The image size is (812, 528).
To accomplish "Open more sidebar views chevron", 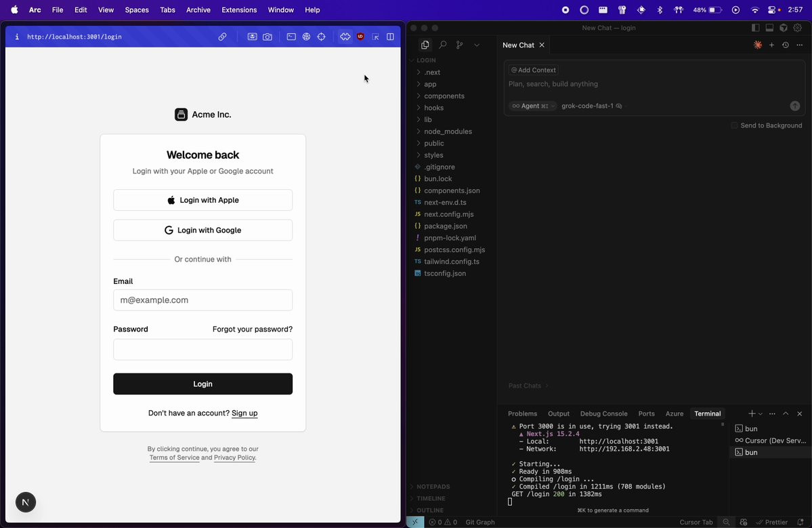I will tap(476, 45).
